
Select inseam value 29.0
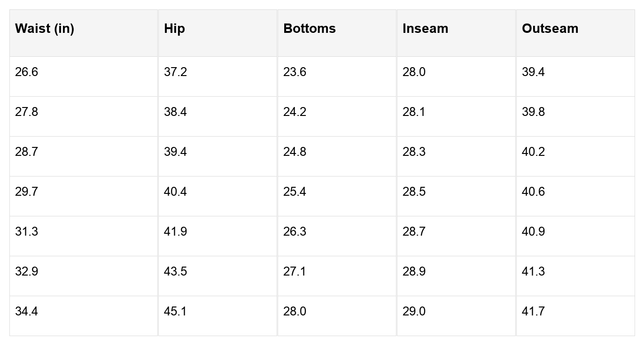click(x=414, y=312)
